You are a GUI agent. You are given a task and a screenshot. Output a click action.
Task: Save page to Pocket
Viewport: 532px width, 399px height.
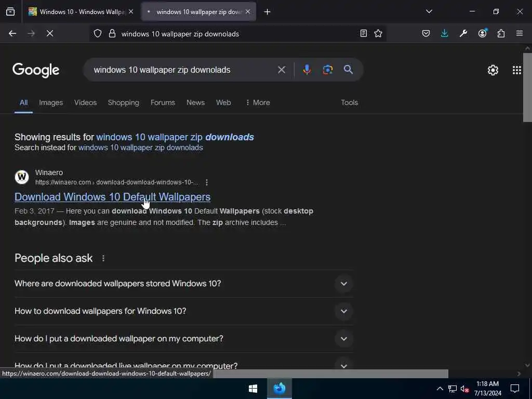[x=426, y=34]
